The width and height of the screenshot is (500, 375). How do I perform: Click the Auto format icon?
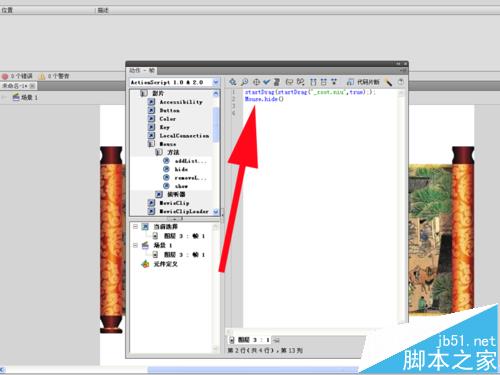pyautogui.click(x=277, y=82)
